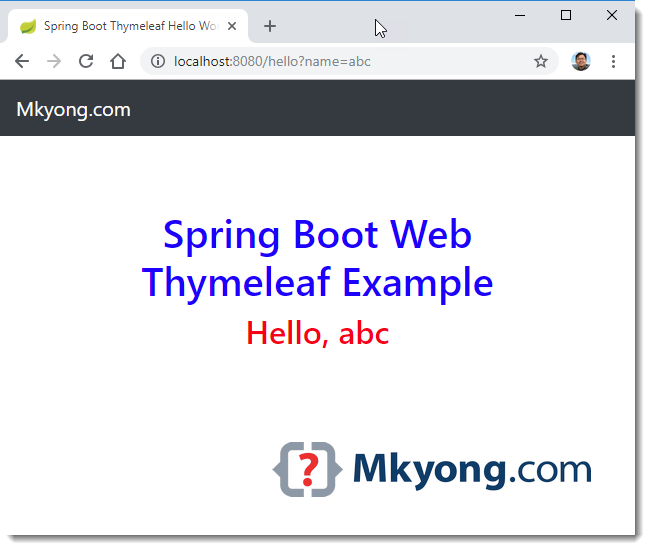Open the Chrome profile avatar
The width and height of the screenshot is (650, 550).
tap(580, 61)
